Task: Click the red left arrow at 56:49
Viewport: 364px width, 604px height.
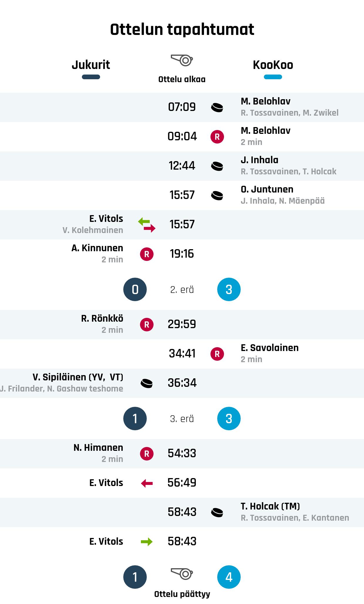Action: 147,483
